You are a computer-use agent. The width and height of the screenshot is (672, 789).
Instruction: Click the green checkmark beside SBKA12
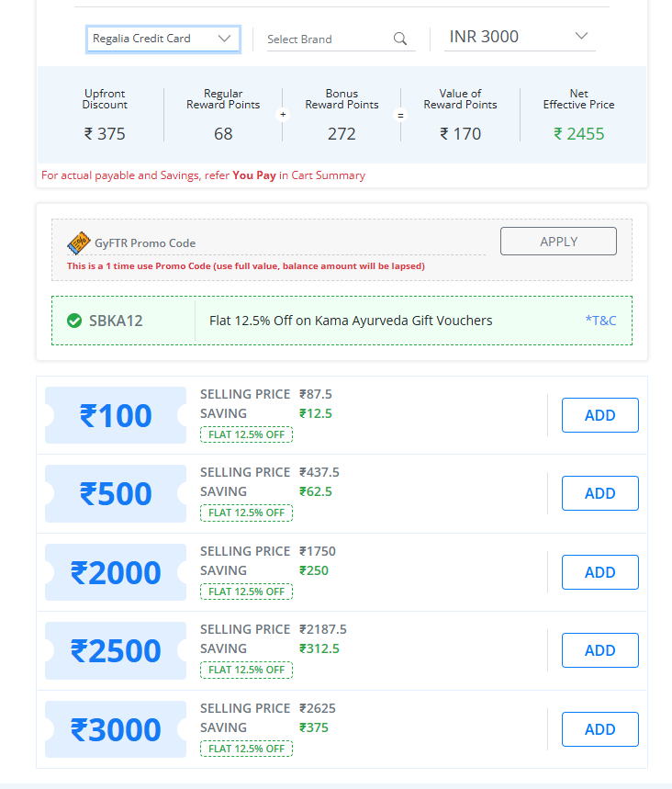click(x=74, y=321)
